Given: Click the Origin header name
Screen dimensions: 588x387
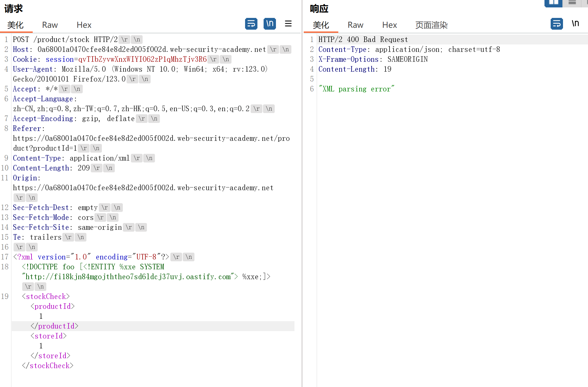Looking at the screenshot, I should 25,178.
